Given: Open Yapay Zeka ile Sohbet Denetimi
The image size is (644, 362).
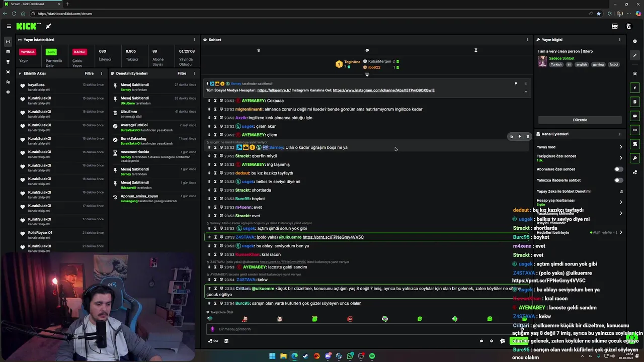Looking at the screenshot, I should [580, 192].
